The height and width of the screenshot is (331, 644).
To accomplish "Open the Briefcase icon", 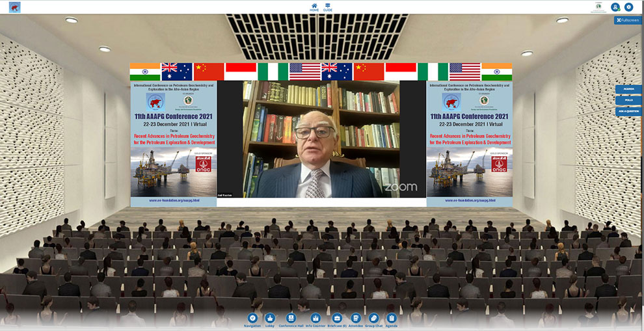I will point(337,318).
